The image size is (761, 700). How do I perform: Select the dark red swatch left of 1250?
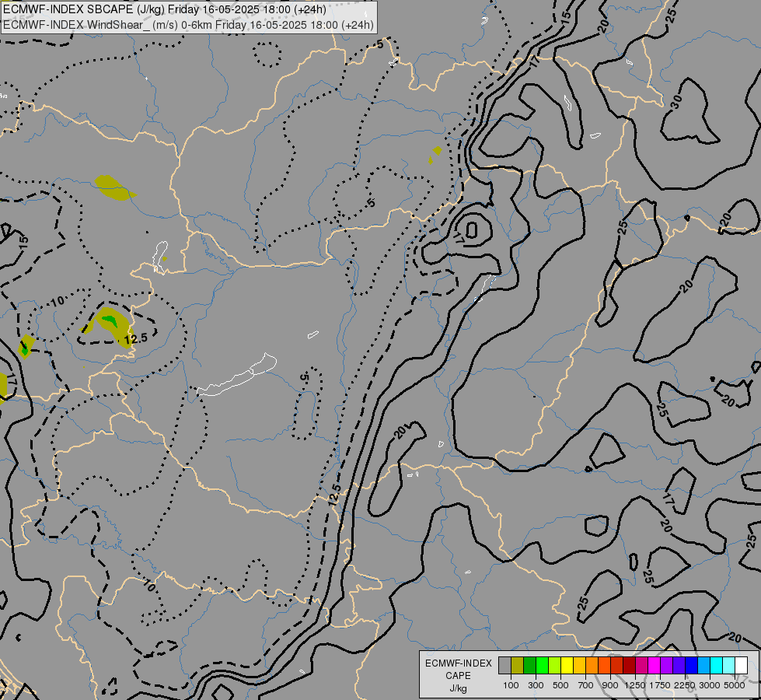pos(629,665)
